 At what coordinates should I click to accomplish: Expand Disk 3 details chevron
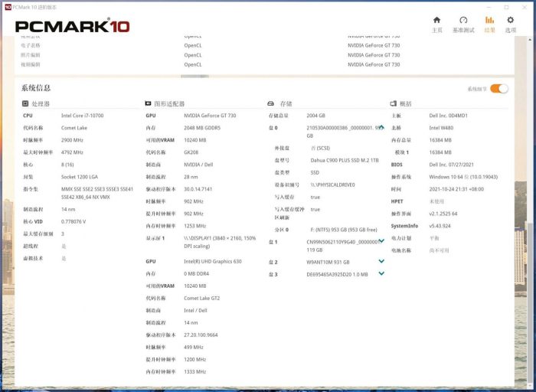381,273
